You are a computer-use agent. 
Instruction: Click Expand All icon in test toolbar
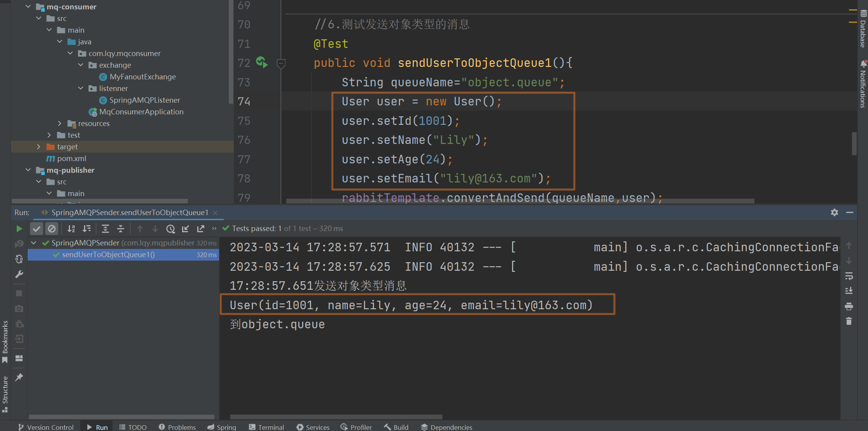pyautogui.click(x=105, y=229)
